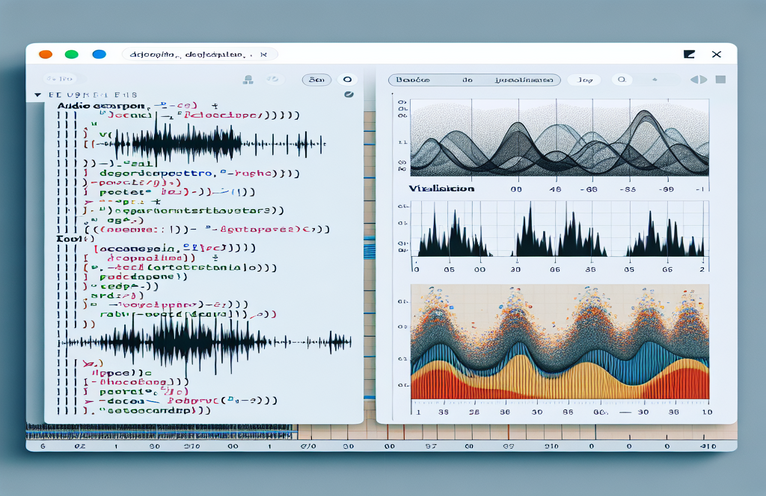Collapse the top tree section with the triangle

tap(37, 93)
